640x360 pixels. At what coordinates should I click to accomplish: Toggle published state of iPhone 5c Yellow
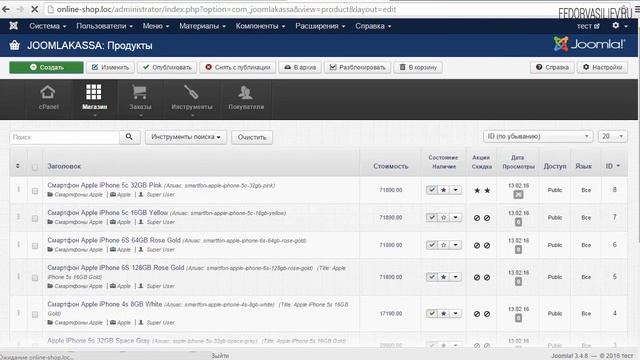point(432,218)
